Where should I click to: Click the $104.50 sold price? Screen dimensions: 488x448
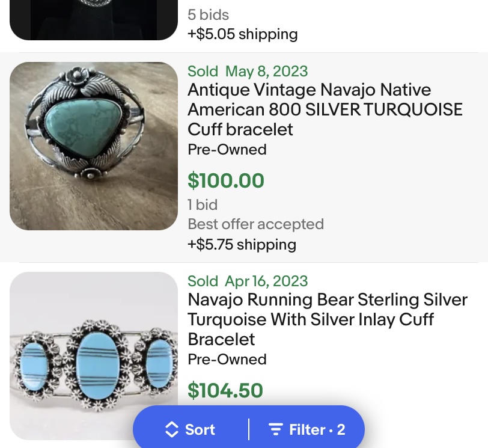coord(225,390)
